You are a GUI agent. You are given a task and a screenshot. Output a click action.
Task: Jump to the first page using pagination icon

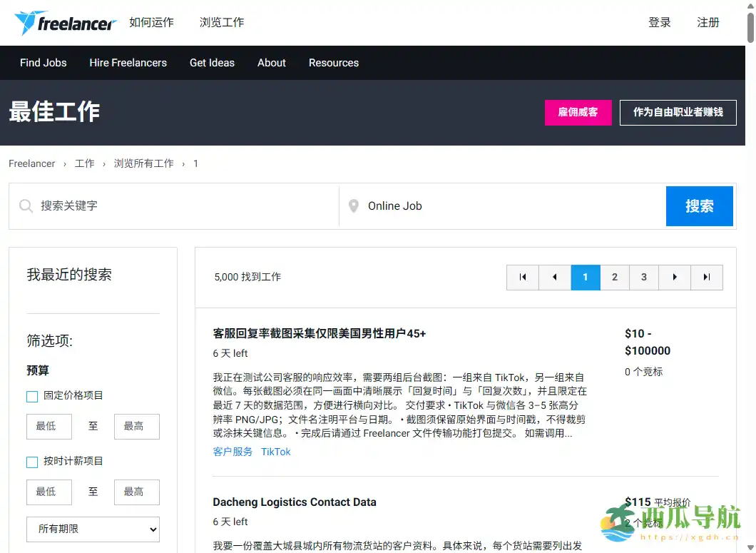[522, 278]
